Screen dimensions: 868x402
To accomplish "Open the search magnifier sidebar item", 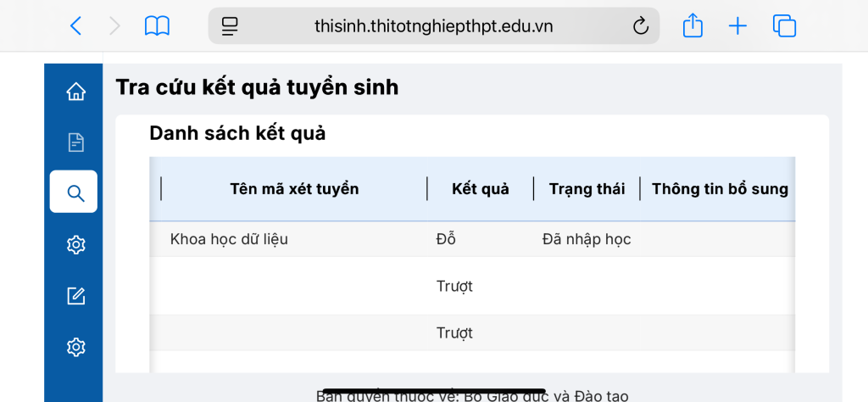I will pyautogui.click(x=74, y=192).
